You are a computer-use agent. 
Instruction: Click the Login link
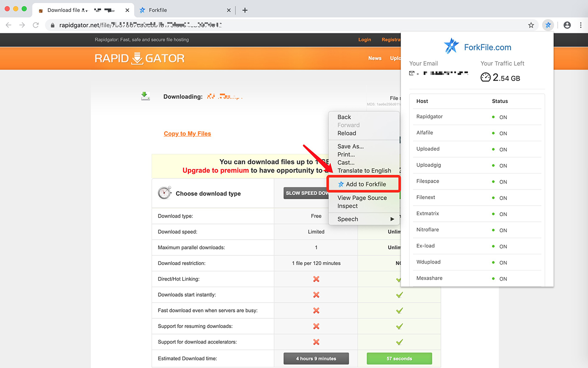(x=365, y=40)
